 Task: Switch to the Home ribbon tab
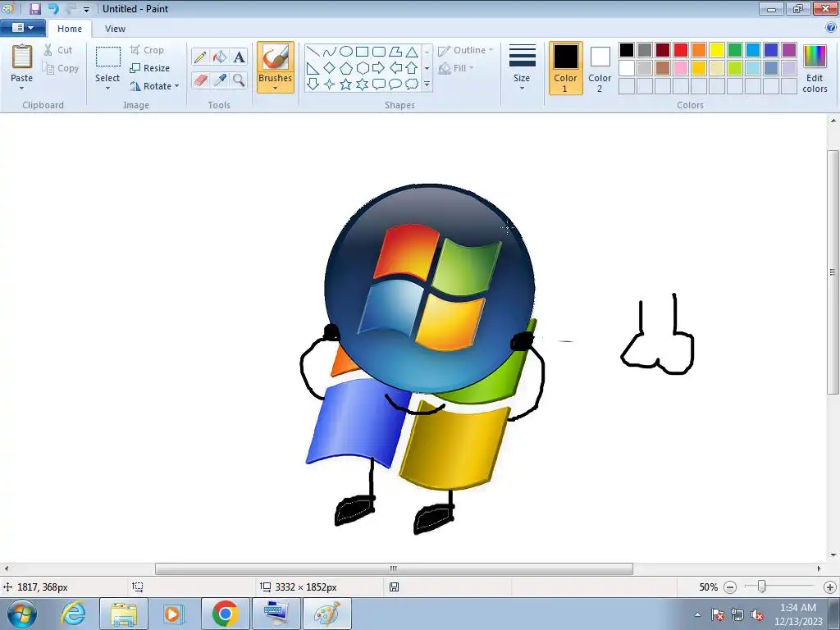tap(70, 29)
